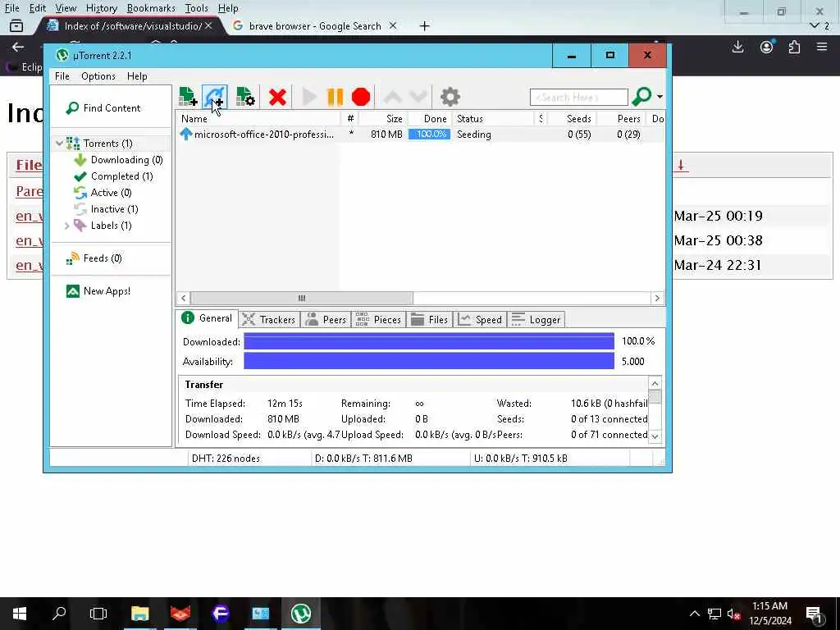Image resolution: width=840 pixels, height=630 pixels.
Task: Sort torrents by Status column header
Action: (493, 119)
